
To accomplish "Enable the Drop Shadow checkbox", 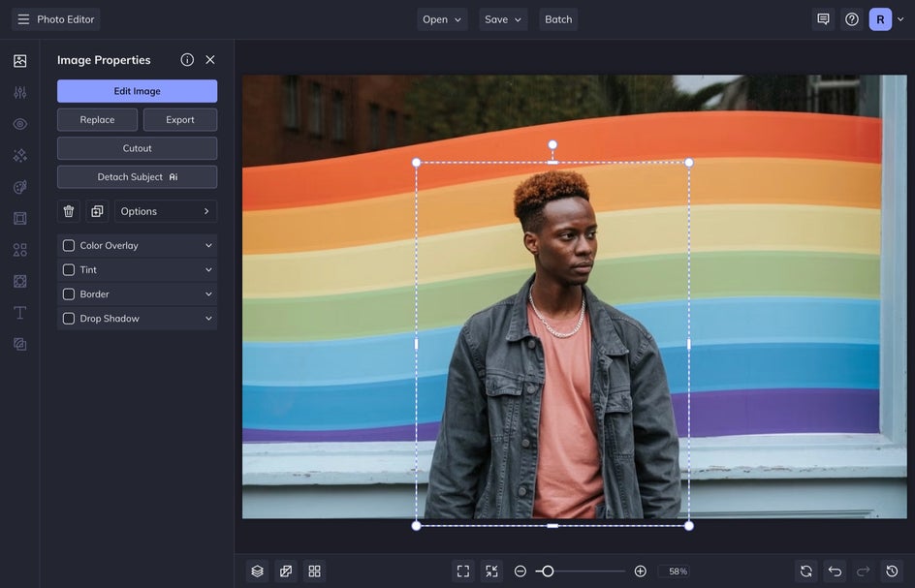I will (x=69, y=319).
